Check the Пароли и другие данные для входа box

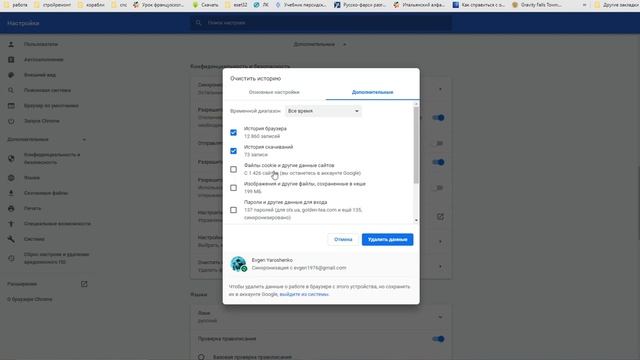click(x=233, y=210)
